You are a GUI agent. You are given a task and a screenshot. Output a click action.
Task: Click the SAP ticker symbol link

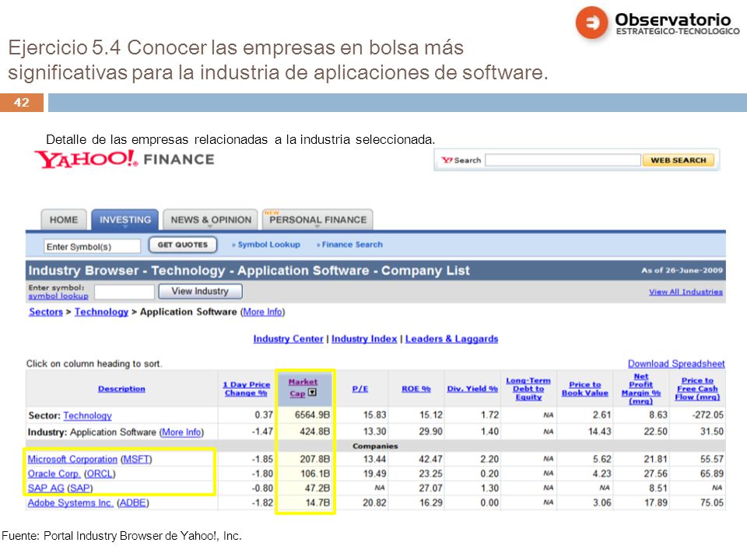[x=80, y=488]
